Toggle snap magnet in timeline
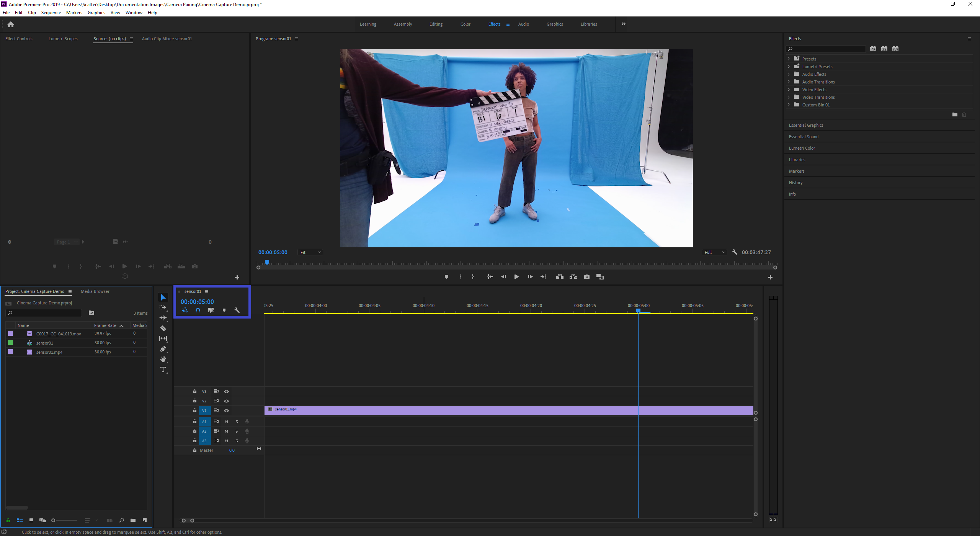980x536 pixels. click(x=198, y=310)
